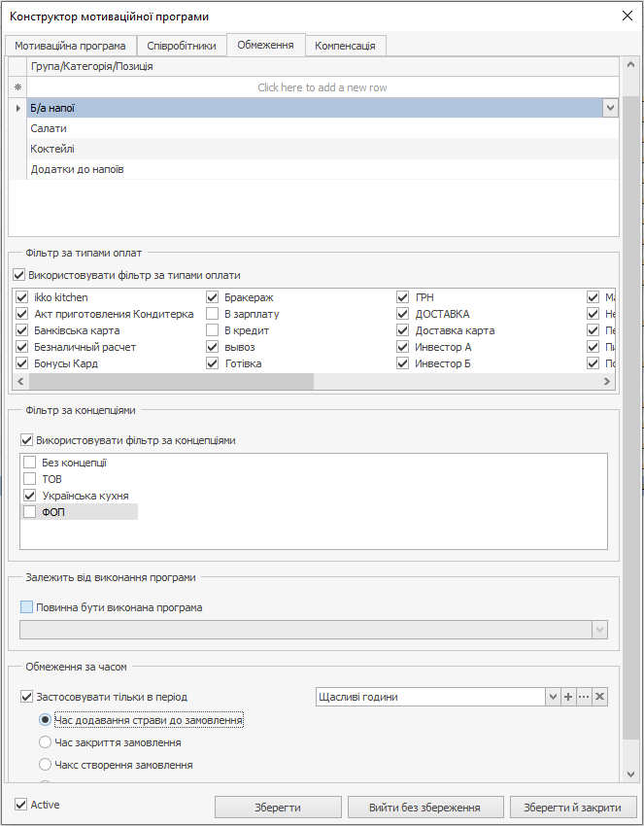This screenshot has width=644, height=826.
Task: Click the new row asterisk indicator
Action: click(17, 87)
